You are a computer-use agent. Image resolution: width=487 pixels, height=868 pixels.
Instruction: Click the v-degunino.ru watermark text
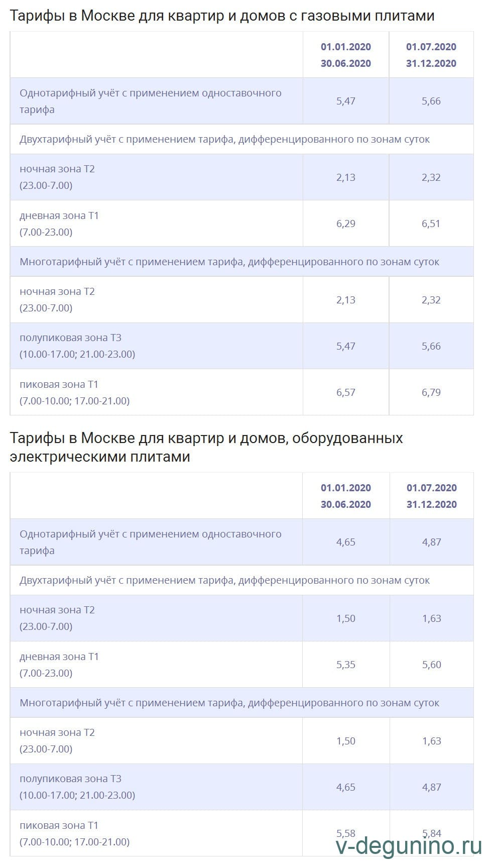click(409, 846)
